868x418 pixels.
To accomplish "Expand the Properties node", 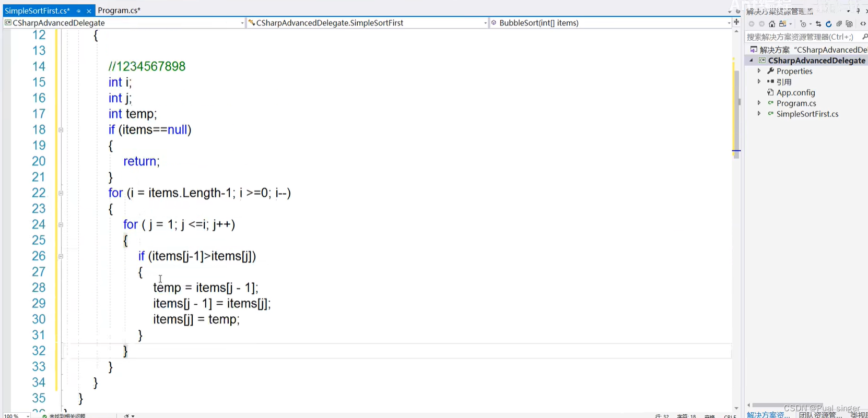I will tap(759, 71).
